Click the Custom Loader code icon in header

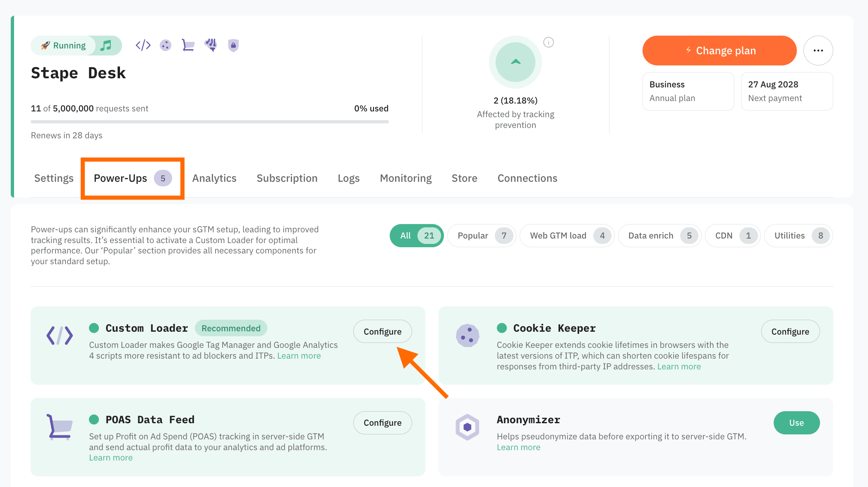point(143,45)
